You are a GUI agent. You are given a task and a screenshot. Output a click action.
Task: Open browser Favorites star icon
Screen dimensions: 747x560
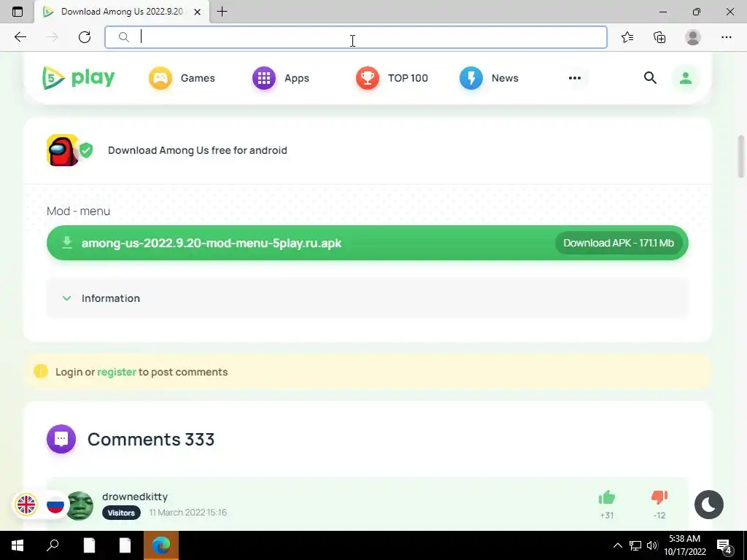pos(627,37)
